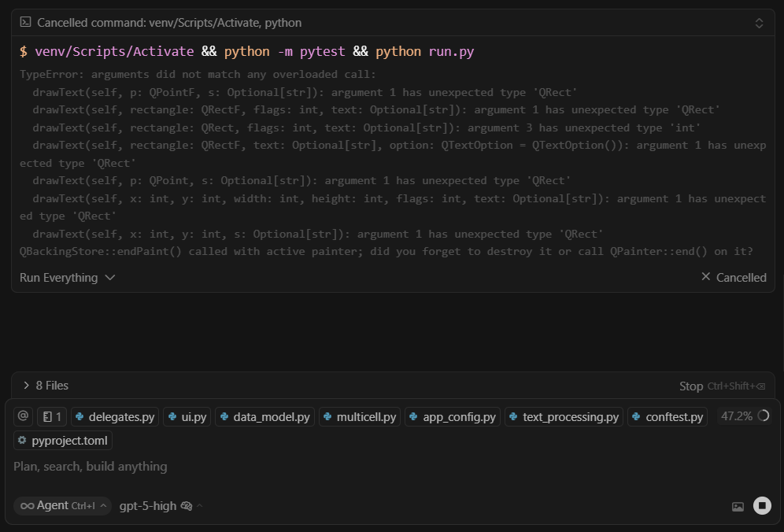Screen dimensions: 784x532
Task: Open the gpt-5-high model selector
Action: (x=161, y=506)
